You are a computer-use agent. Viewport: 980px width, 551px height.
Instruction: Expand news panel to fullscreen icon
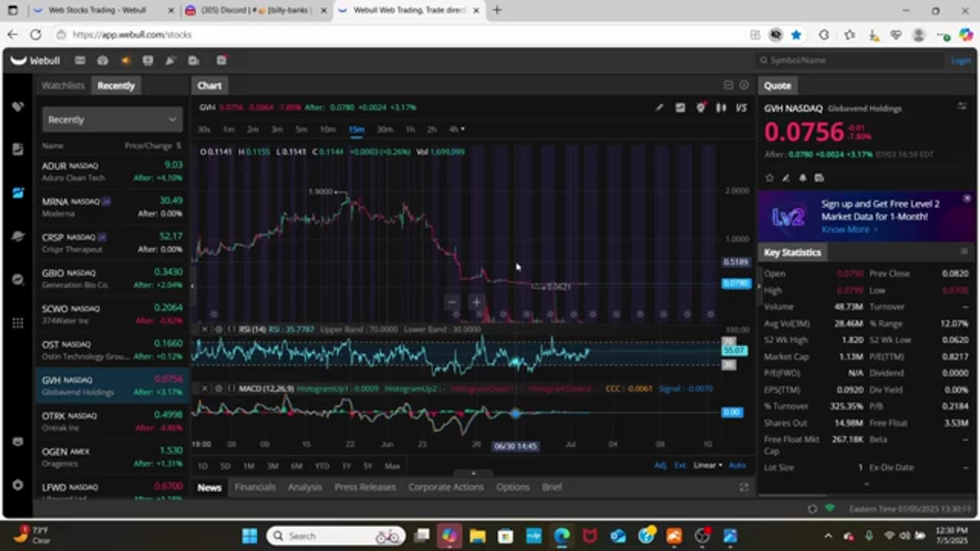click(x=743, y=487)
